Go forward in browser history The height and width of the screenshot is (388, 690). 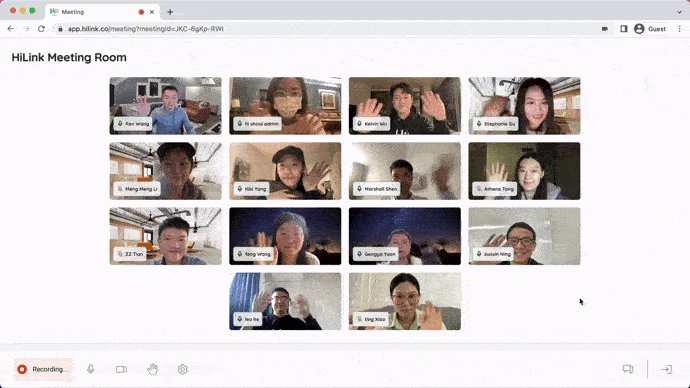tap(26, 29)
